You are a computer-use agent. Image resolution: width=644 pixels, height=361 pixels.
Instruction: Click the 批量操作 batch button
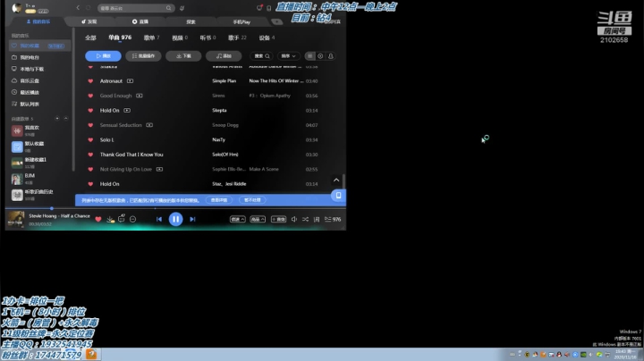point(143,55)
